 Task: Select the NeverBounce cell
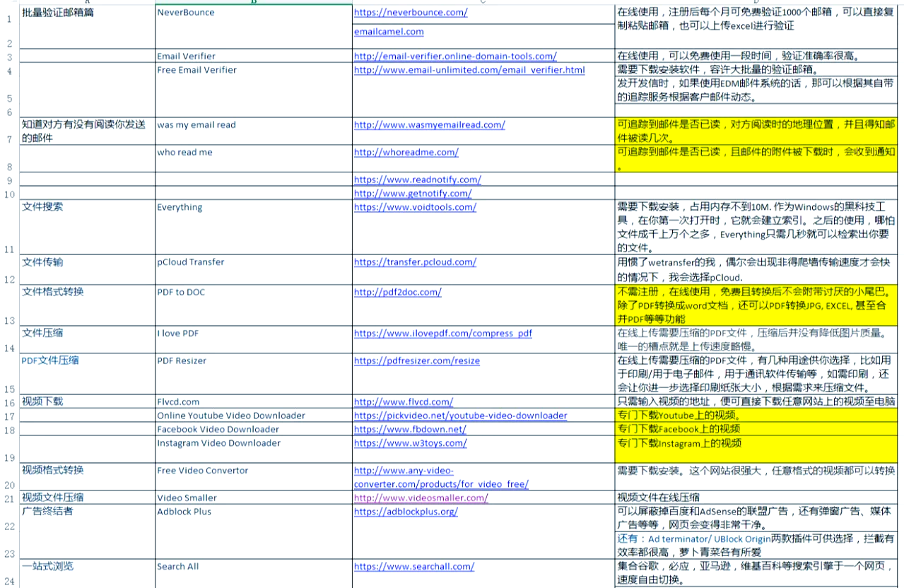(254, 28)
